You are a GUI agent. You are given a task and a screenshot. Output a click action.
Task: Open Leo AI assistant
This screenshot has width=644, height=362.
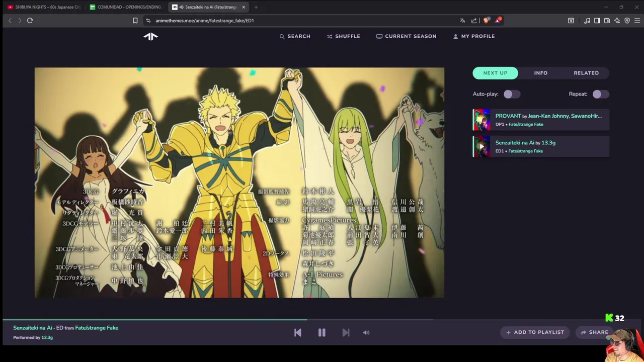(617, 21)
